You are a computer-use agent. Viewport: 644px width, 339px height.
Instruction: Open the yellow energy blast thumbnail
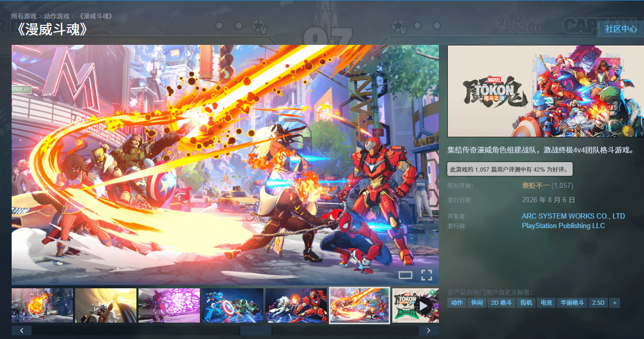click(x=106, y=305)
